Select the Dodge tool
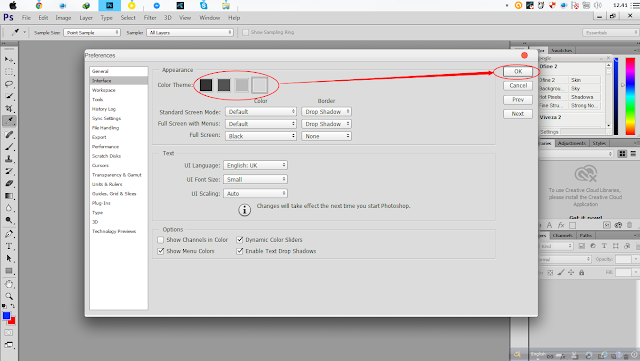 click(x=9, y=220)
